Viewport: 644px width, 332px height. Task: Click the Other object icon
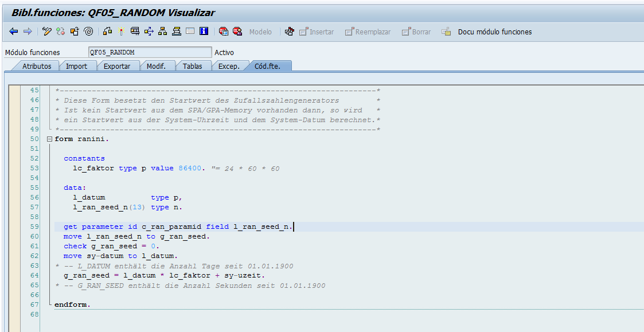pyautogui.click(x=75, y=32)
